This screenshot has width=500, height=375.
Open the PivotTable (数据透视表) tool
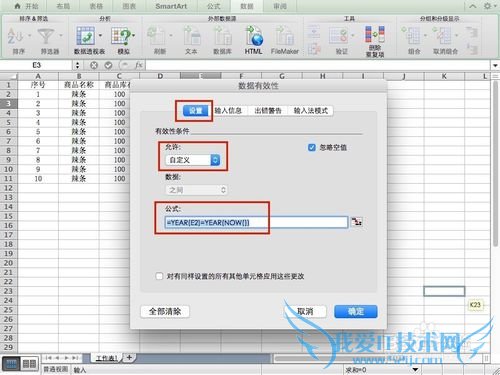click(x=85, y=36)
